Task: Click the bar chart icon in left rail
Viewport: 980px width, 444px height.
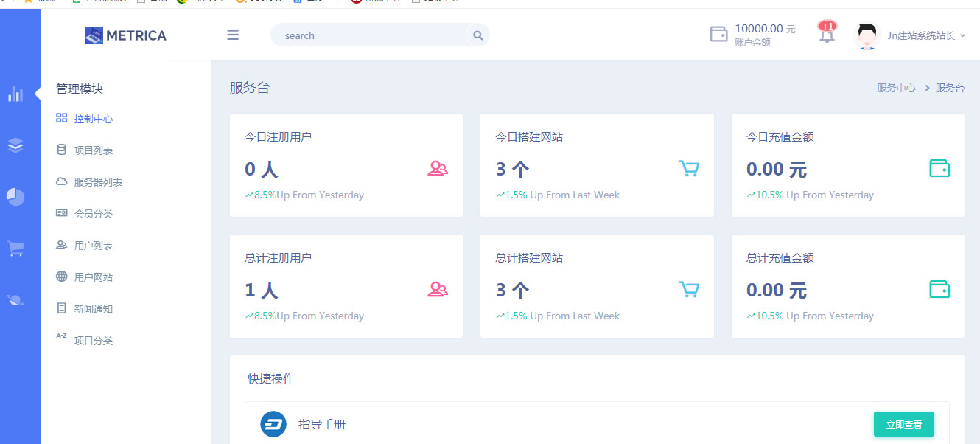Action: [15, 94]
